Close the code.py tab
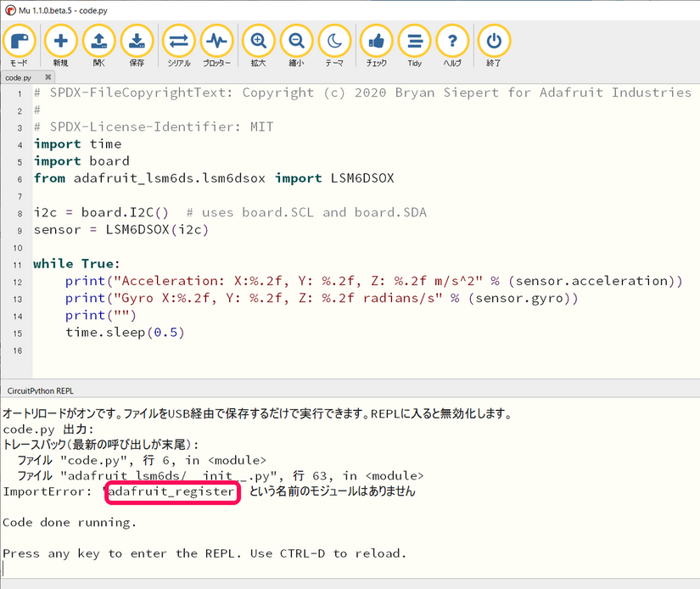 50,78
